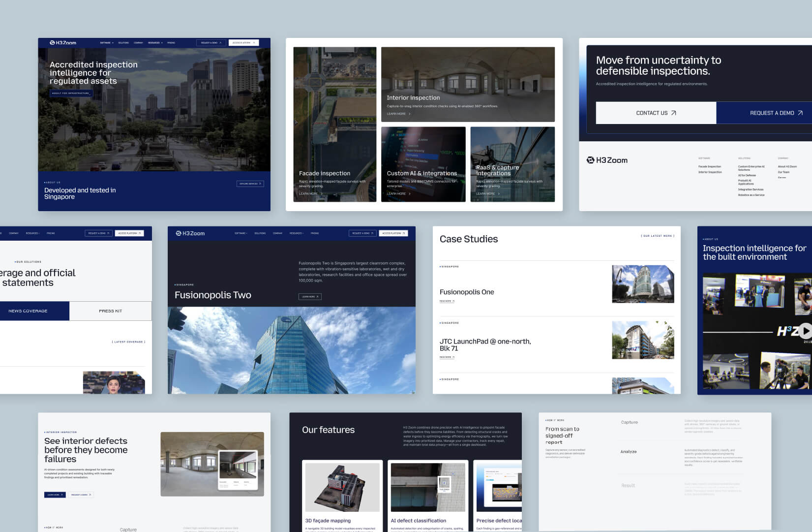The width and height of the screenshot is (812, 532).
Task: Click the arrow icon beside Request a Demo in the CTA panel
Action: click(x=800, y=113)
